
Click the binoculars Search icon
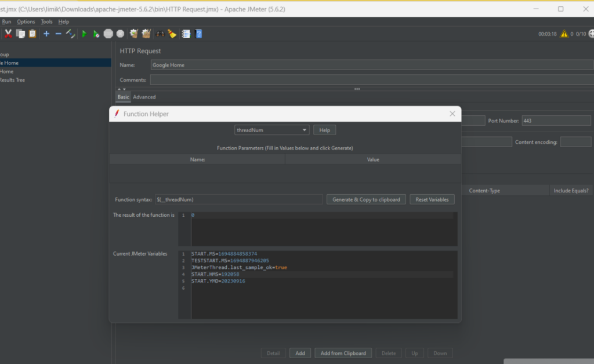160,34
